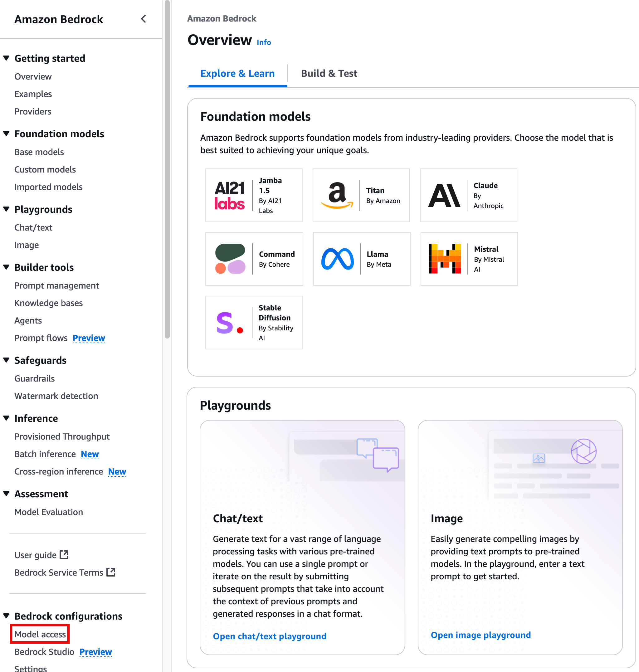Collapse the Foundation models sidebar section
Viewport: 639px width, 672px height.
coord(6,134)
